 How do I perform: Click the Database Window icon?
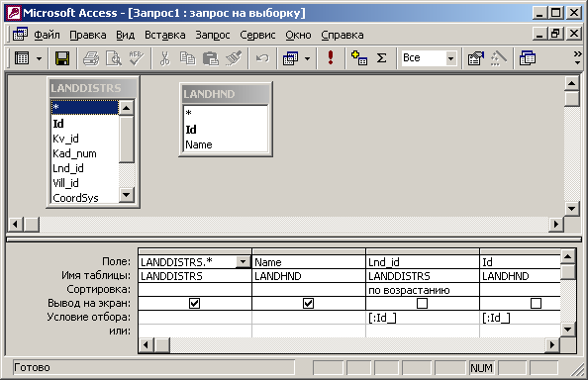click(528, 58)
